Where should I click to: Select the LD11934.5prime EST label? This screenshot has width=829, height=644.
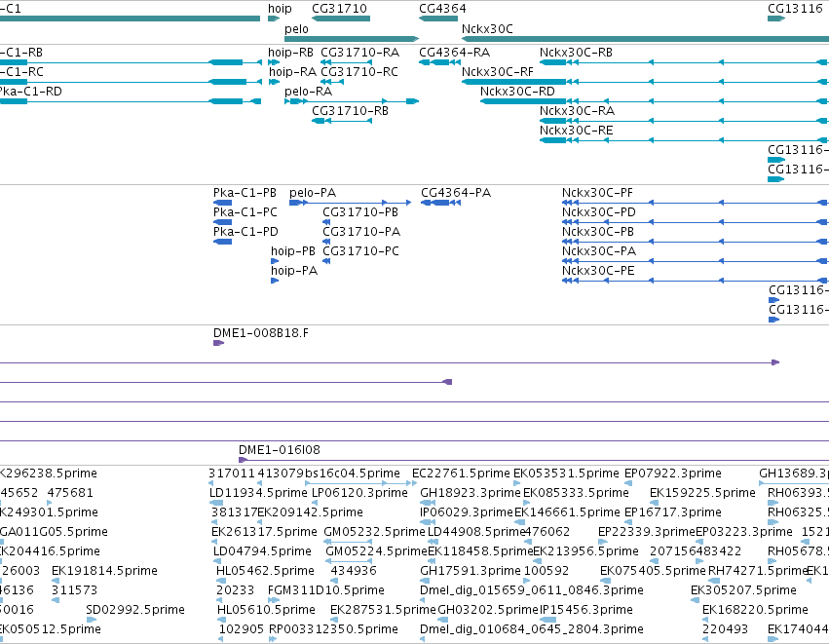click(258, 493)
